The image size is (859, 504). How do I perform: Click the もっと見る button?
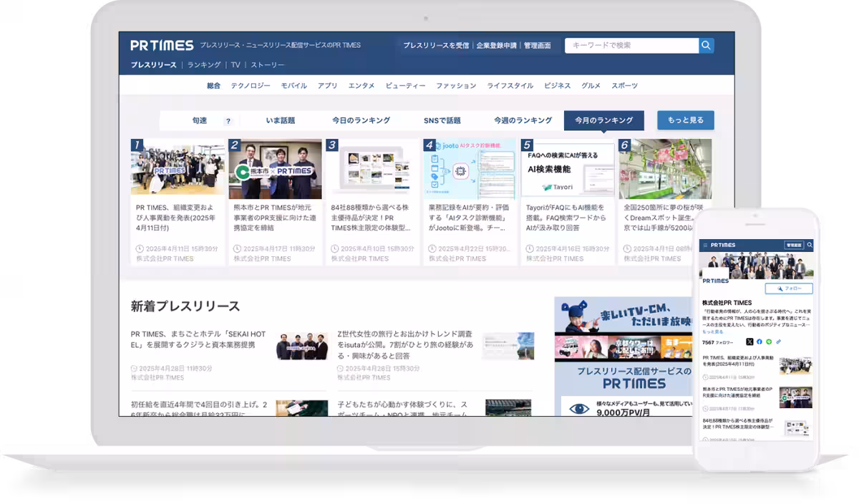[685, 120]
